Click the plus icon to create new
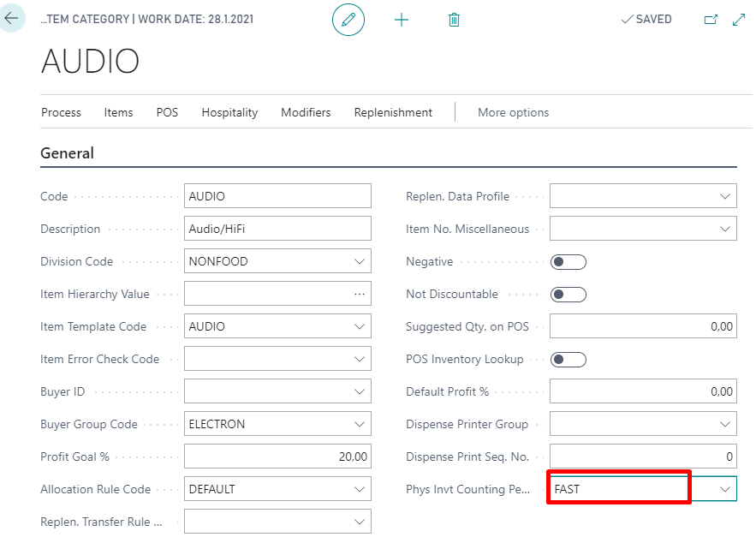 [402, 20]
